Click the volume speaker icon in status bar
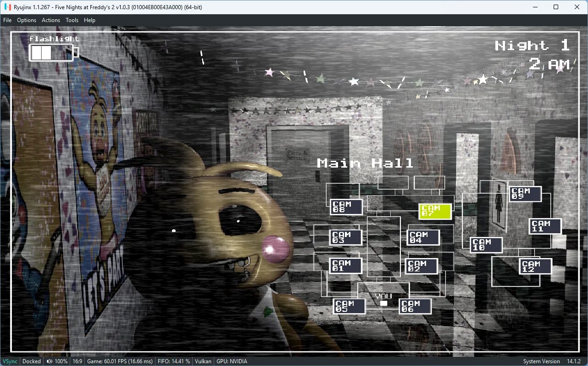The height and width of the screenshot is (366, 588). (49, 361)
